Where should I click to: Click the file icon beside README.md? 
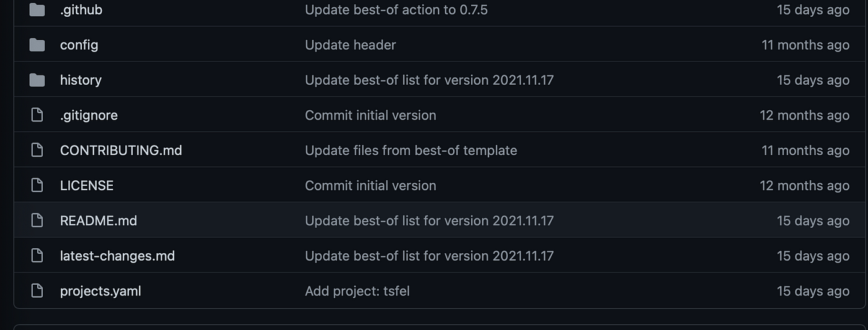37,220
